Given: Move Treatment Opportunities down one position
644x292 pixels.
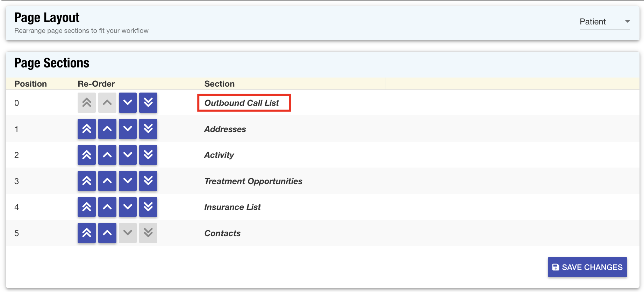Looking at the screenshot, I should coord(128,181).
